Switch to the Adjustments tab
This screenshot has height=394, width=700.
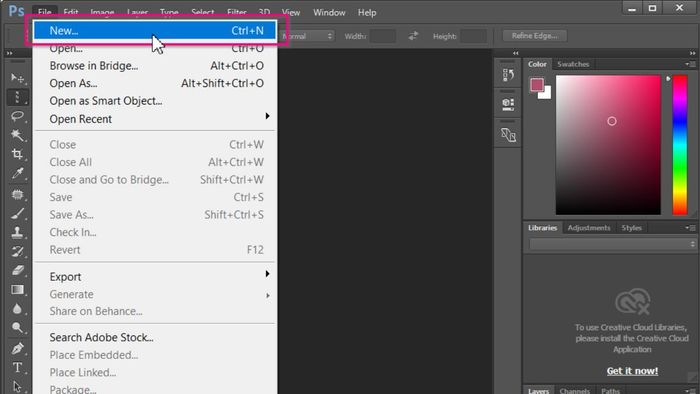click(588, 228)
